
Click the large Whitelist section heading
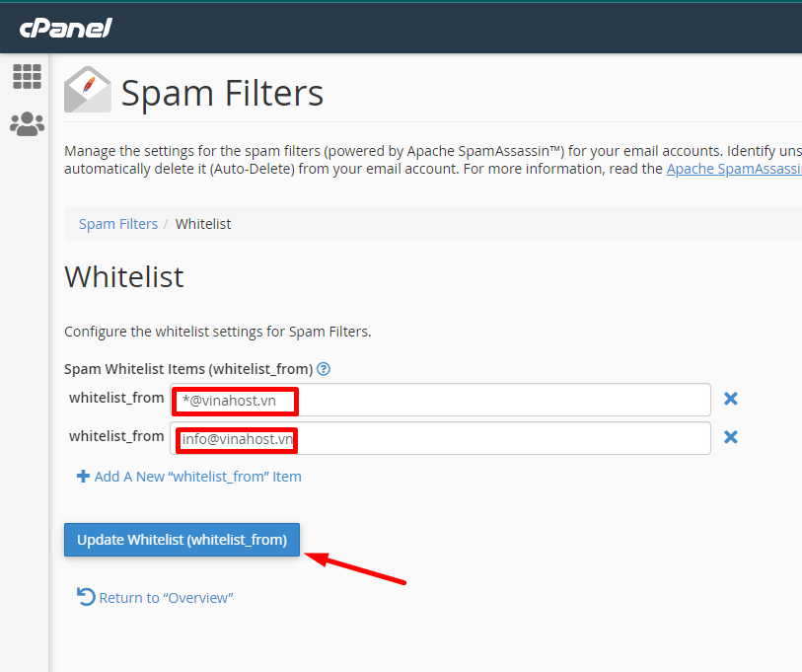click(124, 277)
